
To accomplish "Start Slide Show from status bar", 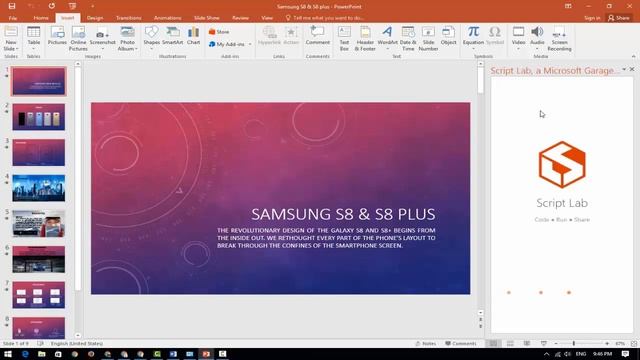I will click(544, 344).
